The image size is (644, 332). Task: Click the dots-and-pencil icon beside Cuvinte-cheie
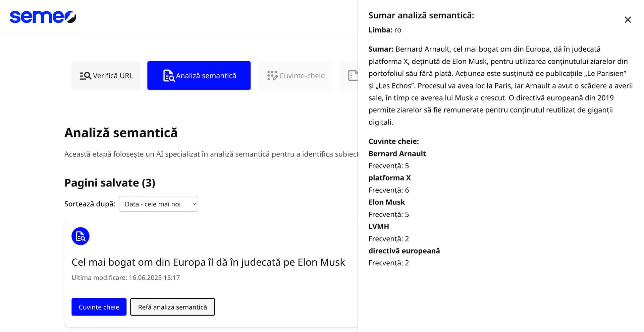point(272,76)
